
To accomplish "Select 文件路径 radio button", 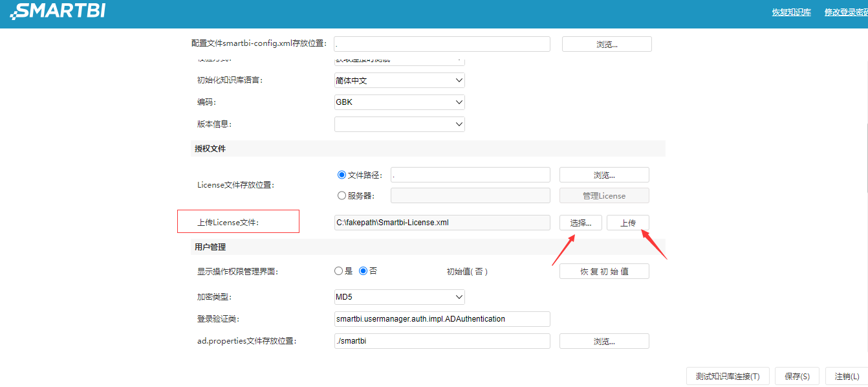I will pos(340,174).
